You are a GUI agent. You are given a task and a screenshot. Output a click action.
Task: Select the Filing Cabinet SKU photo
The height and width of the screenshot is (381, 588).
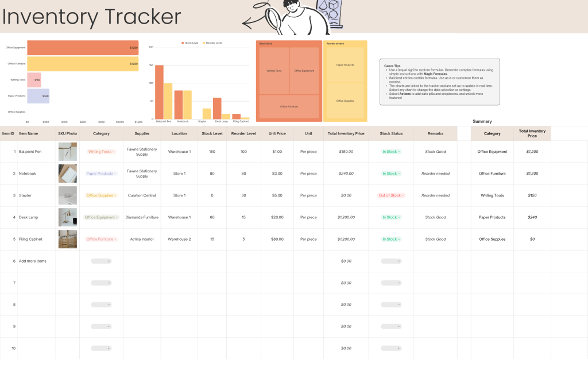(x=68, y=239)
